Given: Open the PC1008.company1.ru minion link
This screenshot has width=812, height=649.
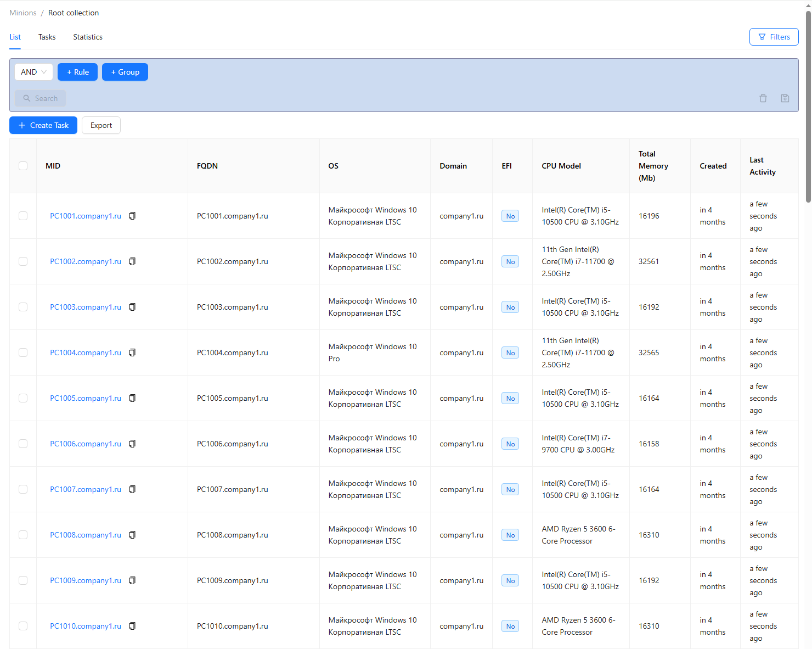Looking at the screenshot, I should tap(86, 535).
